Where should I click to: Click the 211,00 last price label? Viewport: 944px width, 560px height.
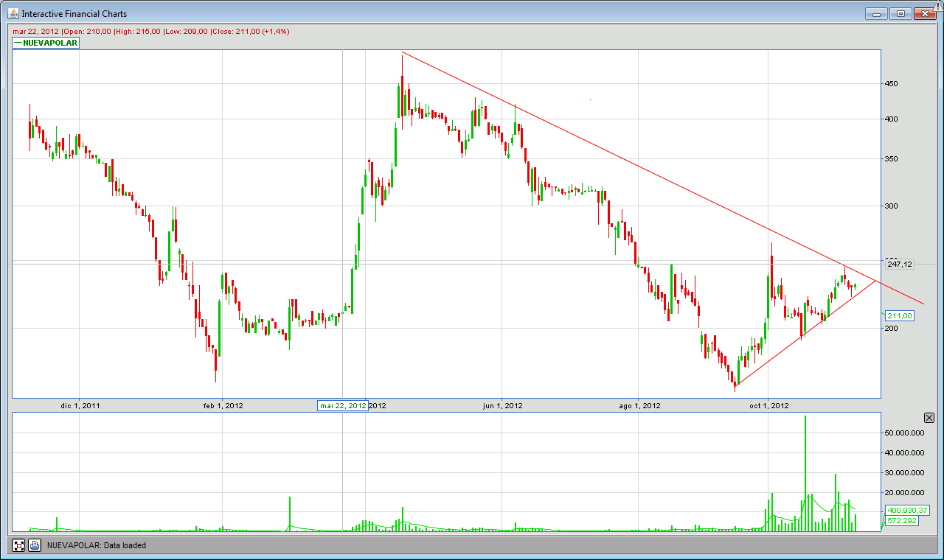click(x=900, y=316)
